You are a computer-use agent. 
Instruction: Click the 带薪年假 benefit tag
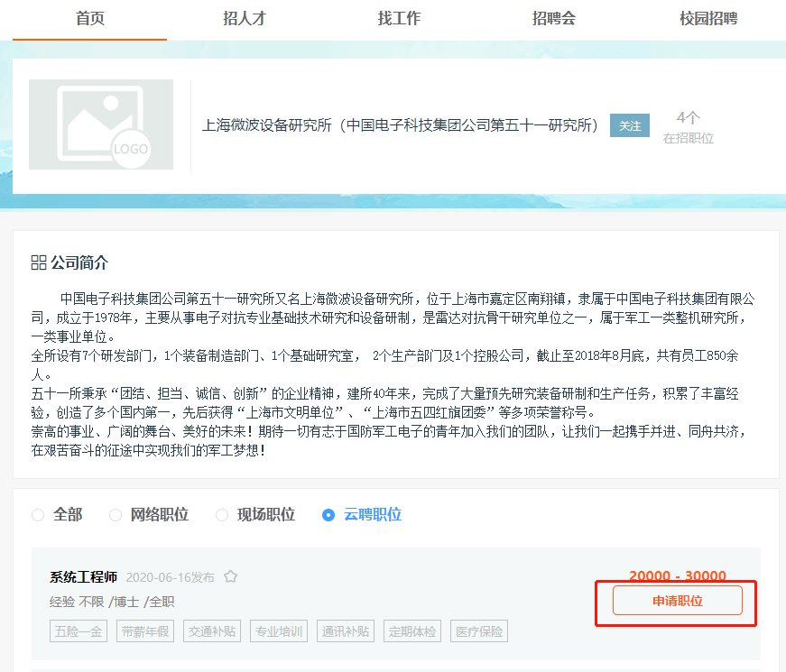click(145, 631)
